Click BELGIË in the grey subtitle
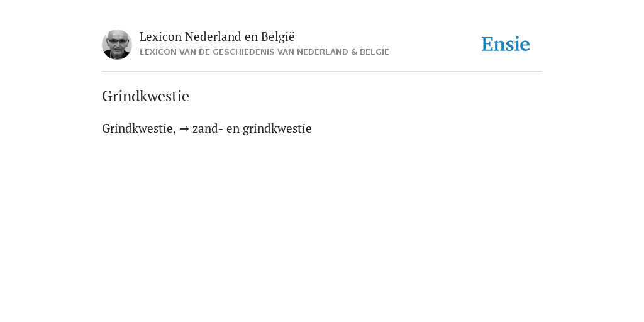Viewport: 644px width, 322px height. point(374,52)
